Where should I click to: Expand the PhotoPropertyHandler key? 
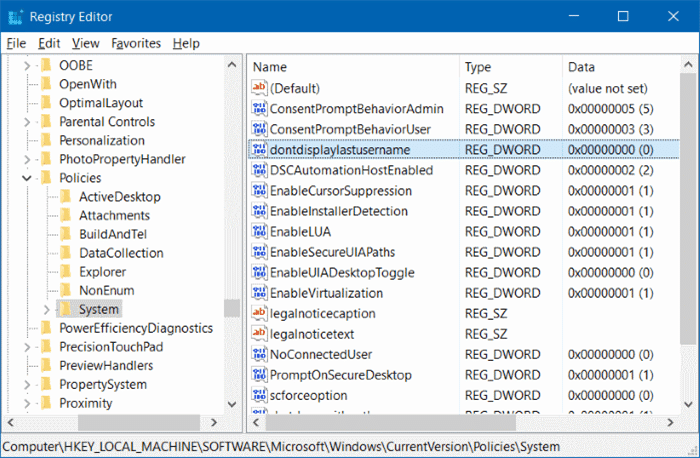pos(27,159)
